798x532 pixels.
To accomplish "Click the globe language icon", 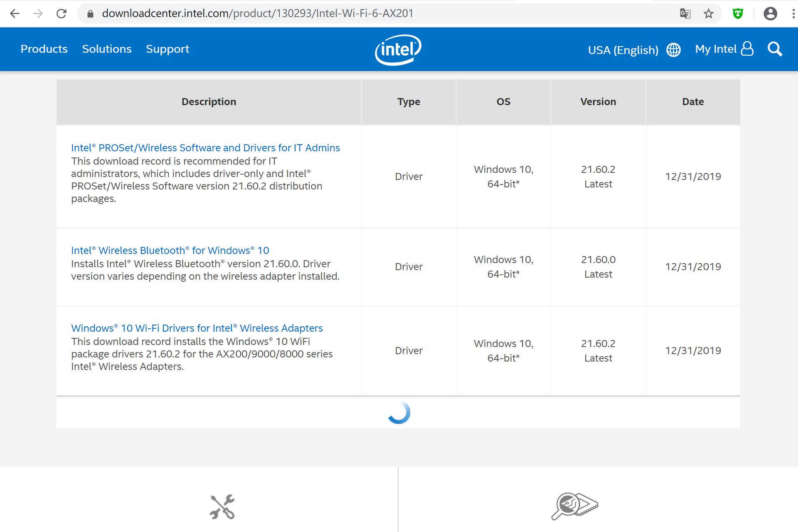I will [673, 50].
